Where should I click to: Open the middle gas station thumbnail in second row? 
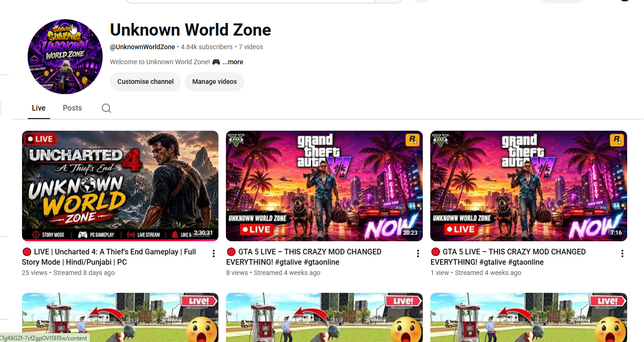click(324, 317)
